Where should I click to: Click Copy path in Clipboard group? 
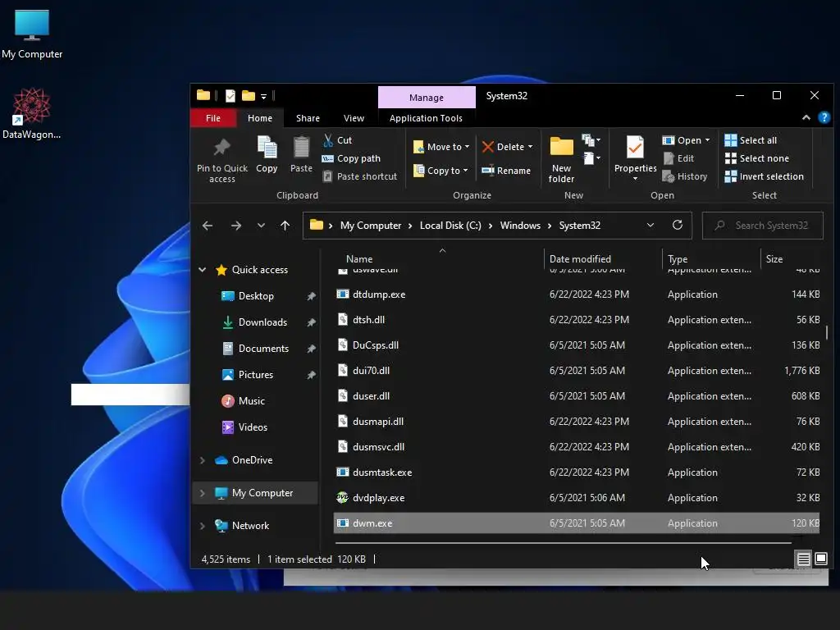coord(351,158)
